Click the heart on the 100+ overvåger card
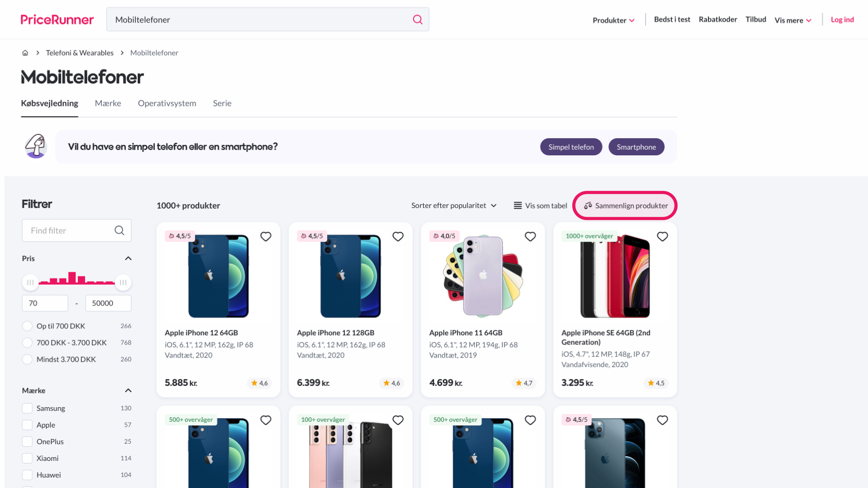Screen dimensions: 868x488 [x=398, y=420]
